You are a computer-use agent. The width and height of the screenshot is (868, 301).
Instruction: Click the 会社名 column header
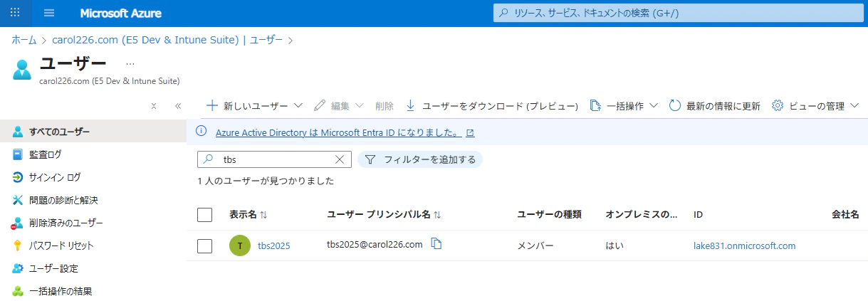[846, 214]
